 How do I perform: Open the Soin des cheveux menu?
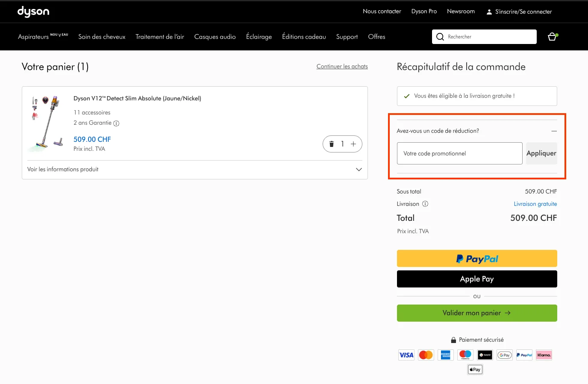[x=102, y=37]
